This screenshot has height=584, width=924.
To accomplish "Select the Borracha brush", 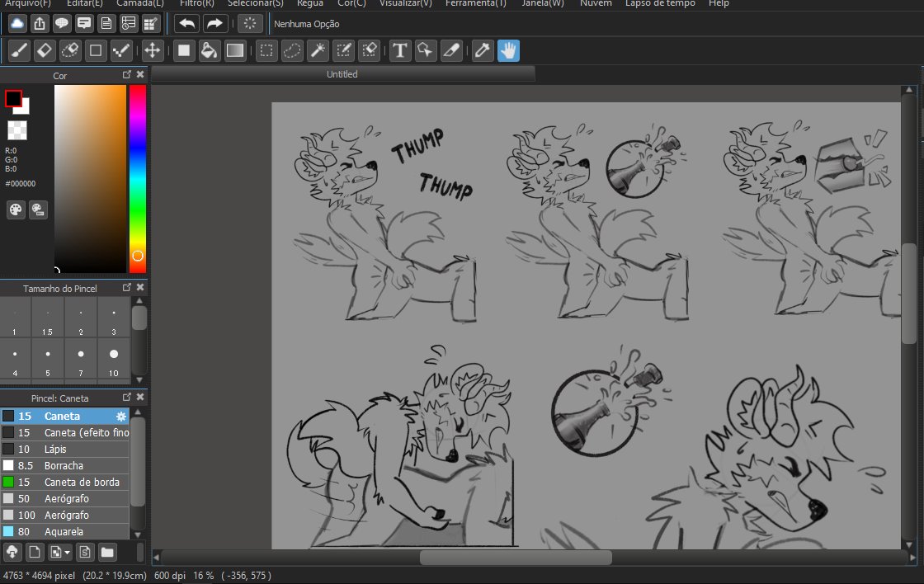I will point(65,465).
